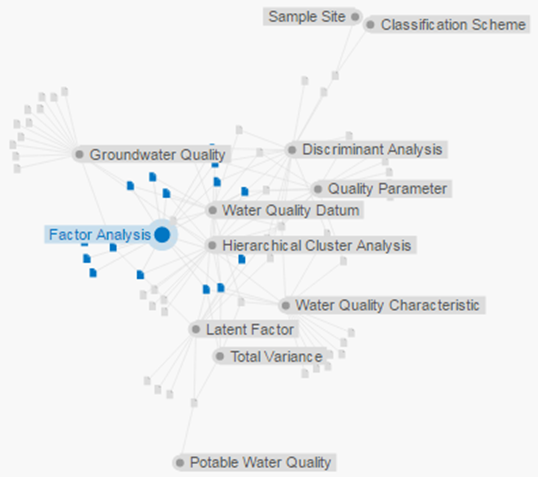Screen dimensions: 539x478
Task: Select the Groundwater Quality label text
Action: pyautogui.click(x=157, y=155)
